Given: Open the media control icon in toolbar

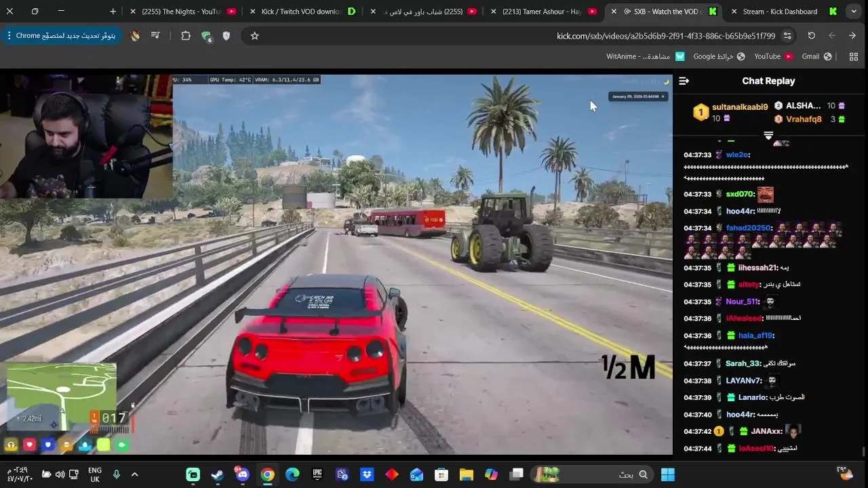Looking at the screenshot, I should tap(155, 36).
